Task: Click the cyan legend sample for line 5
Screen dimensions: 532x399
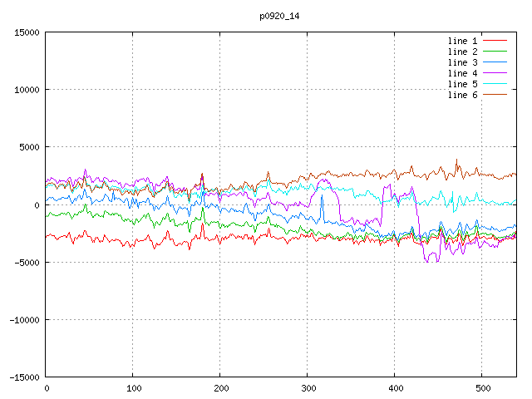Action: 495,84
